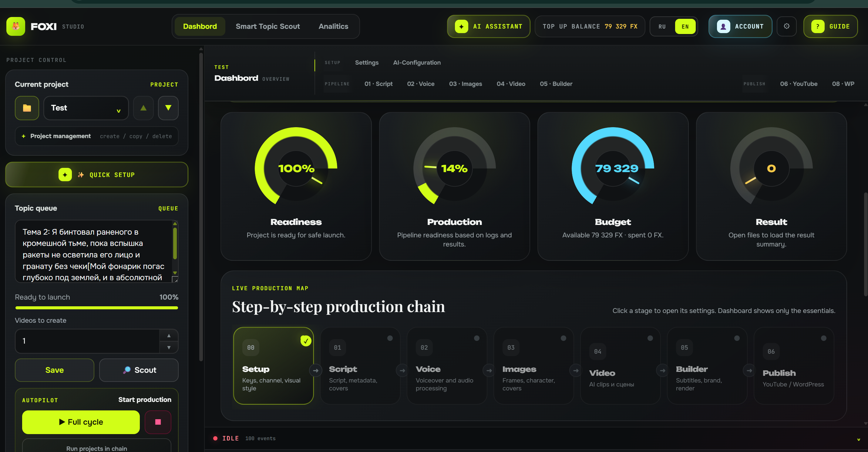Click the Scout button
This screenshot has width=868, height=452.
tap(139, 370)
